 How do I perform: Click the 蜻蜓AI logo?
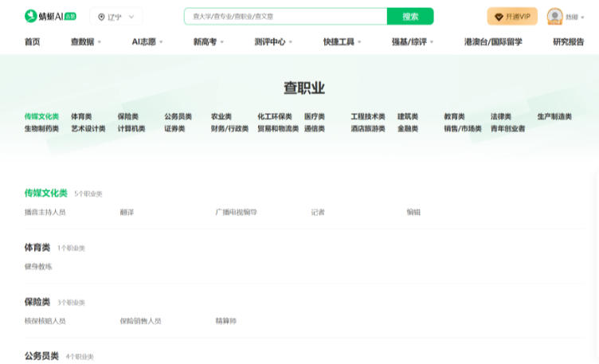(x=50, y=17)
